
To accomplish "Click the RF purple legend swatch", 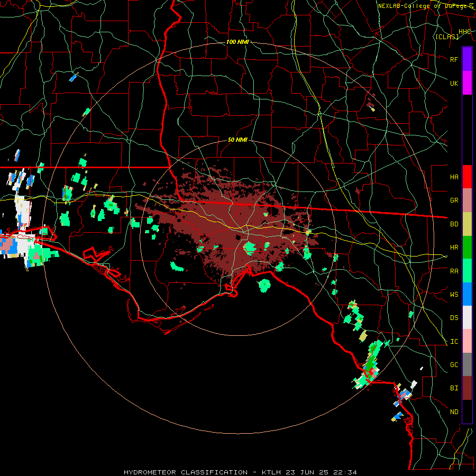I will coord(467,59).
